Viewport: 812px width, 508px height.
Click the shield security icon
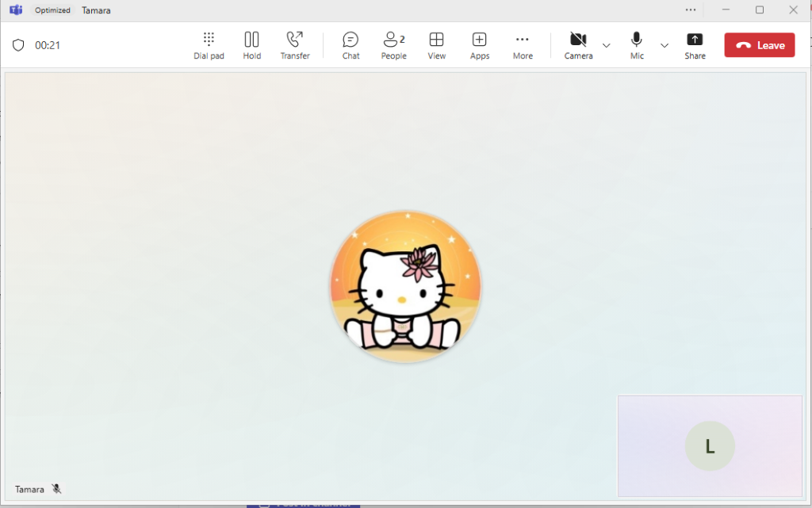(18, 45)
